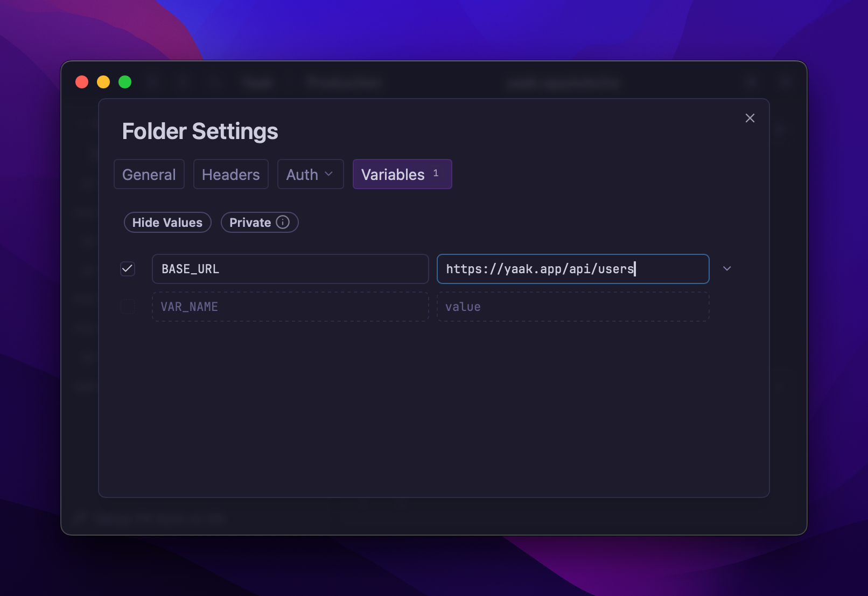Click the yellow minimize window button
This screenshot has height=596, width=868.
(103, 82)
